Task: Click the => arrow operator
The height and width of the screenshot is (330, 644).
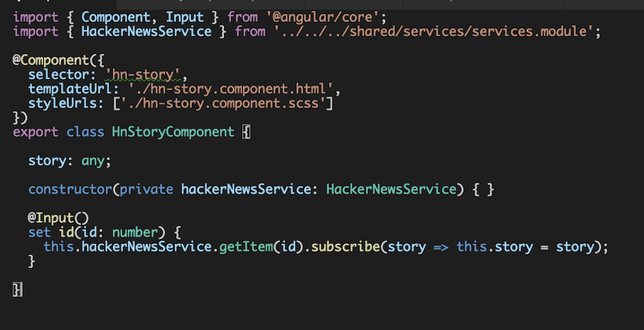Action: (x=441, y=248)
